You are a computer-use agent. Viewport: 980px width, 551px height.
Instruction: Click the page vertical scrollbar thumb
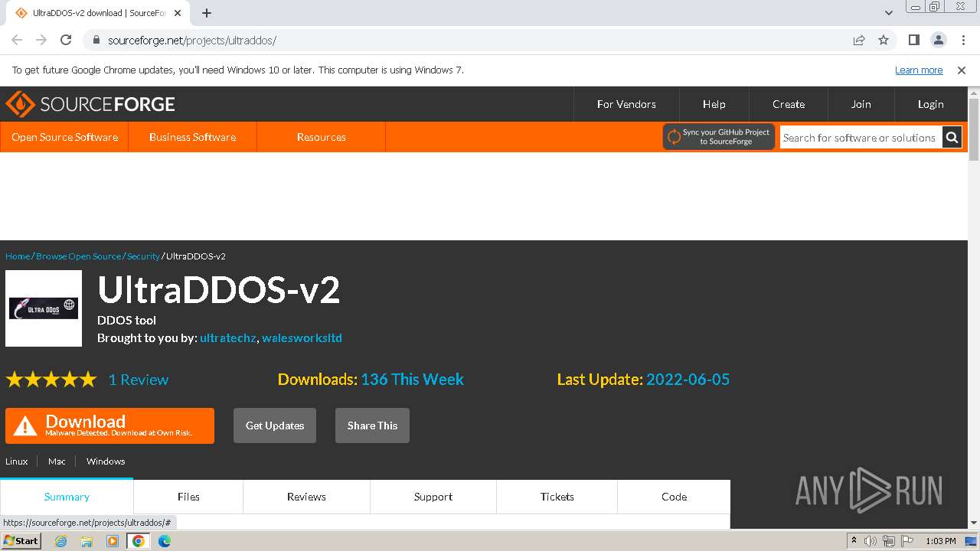tap(974, 130)
